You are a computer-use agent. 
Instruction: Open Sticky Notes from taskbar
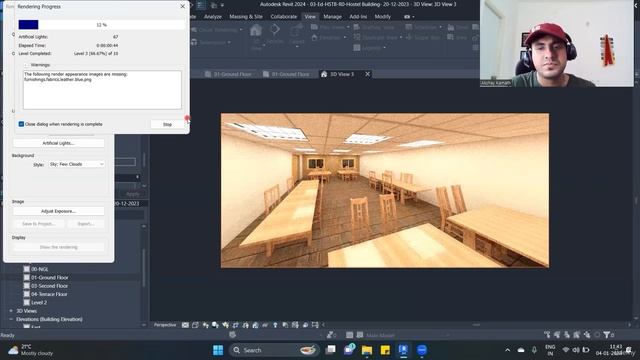pos(385,350)
